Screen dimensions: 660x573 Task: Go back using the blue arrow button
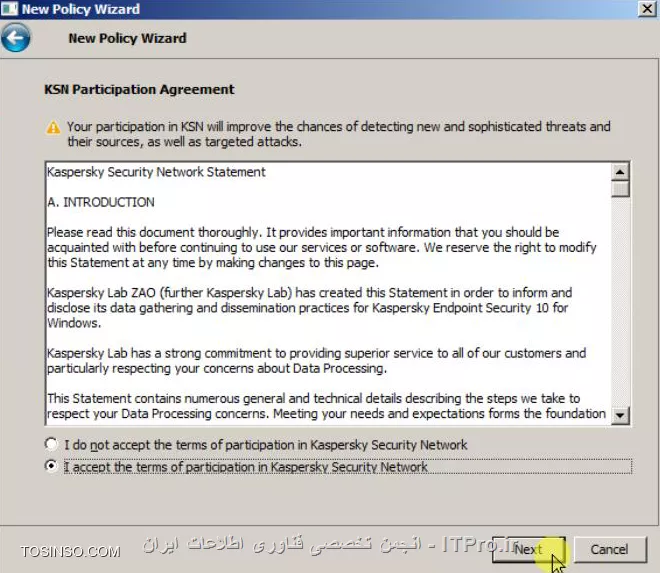point(16,38)
